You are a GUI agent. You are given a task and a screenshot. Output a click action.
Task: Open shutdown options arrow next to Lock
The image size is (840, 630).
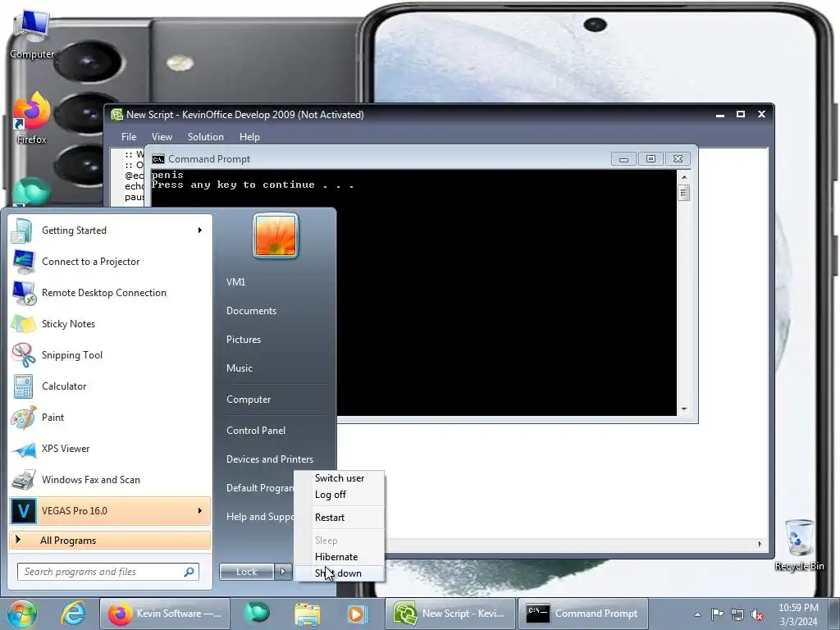283,572
